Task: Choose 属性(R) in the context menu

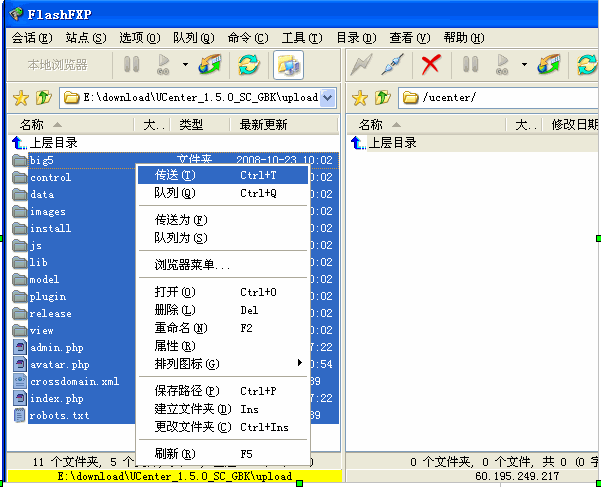Action: coord(223,346)
